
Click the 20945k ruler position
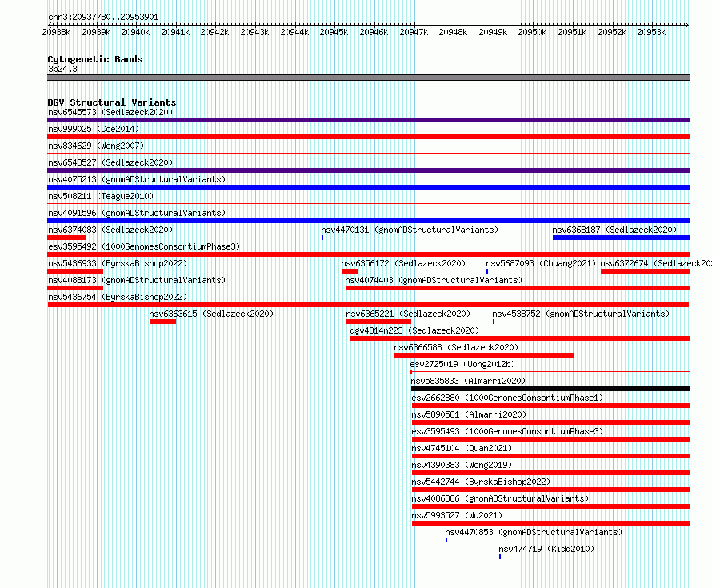[x=334, y=32]
